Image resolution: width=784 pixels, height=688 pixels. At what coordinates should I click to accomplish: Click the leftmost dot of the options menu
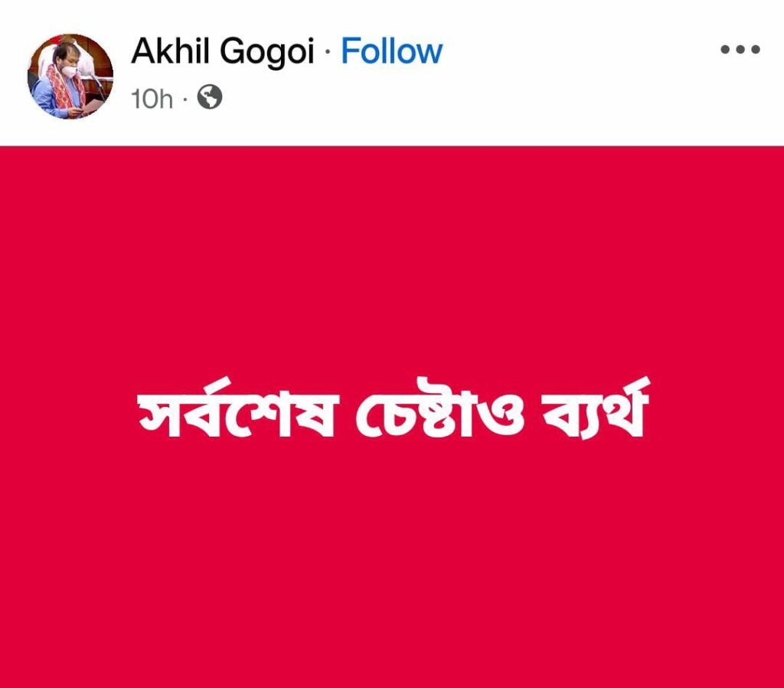[725, 49]
